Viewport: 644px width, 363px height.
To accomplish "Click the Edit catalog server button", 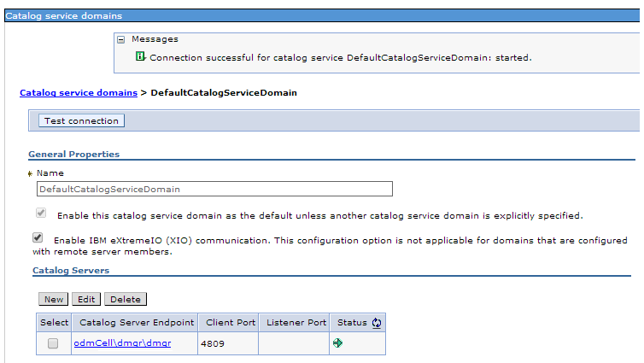I will click(86, 299).
